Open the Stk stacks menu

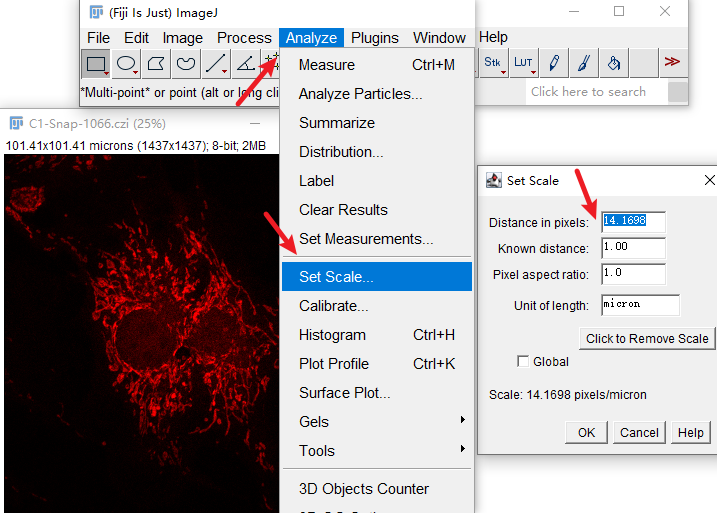click(x=493, y=63)
